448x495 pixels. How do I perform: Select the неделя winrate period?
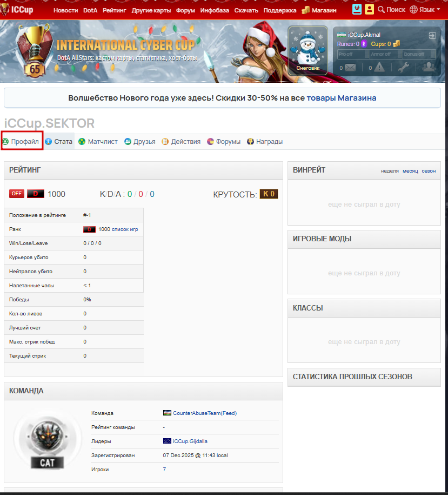click(x=390, y=171)
